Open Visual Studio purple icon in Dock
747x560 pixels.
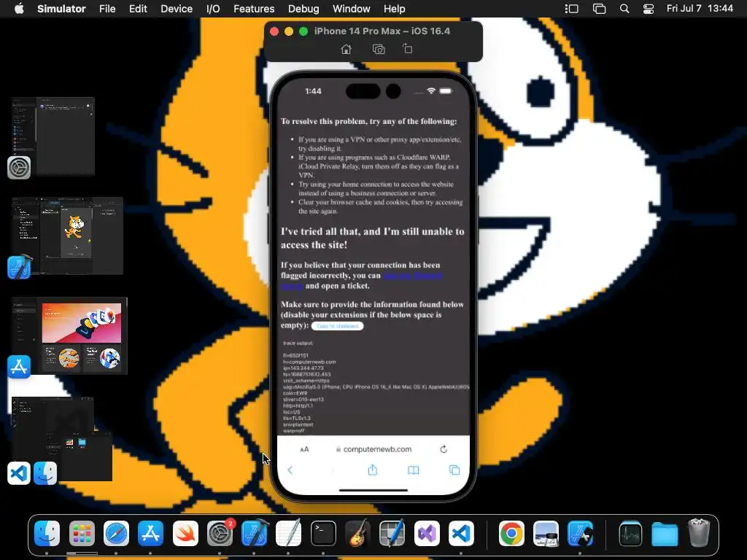[x=427, y=533]
